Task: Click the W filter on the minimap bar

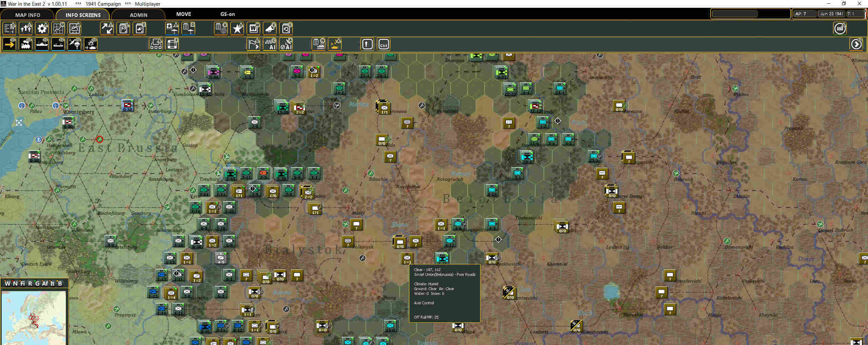Action: (7, 284)
